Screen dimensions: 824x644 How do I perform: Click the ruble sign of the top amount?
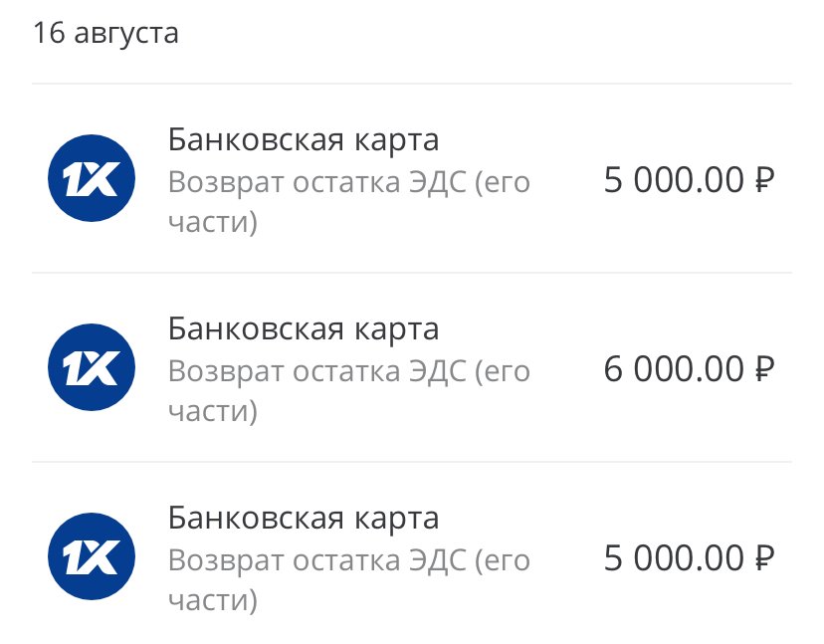[764, 180]
